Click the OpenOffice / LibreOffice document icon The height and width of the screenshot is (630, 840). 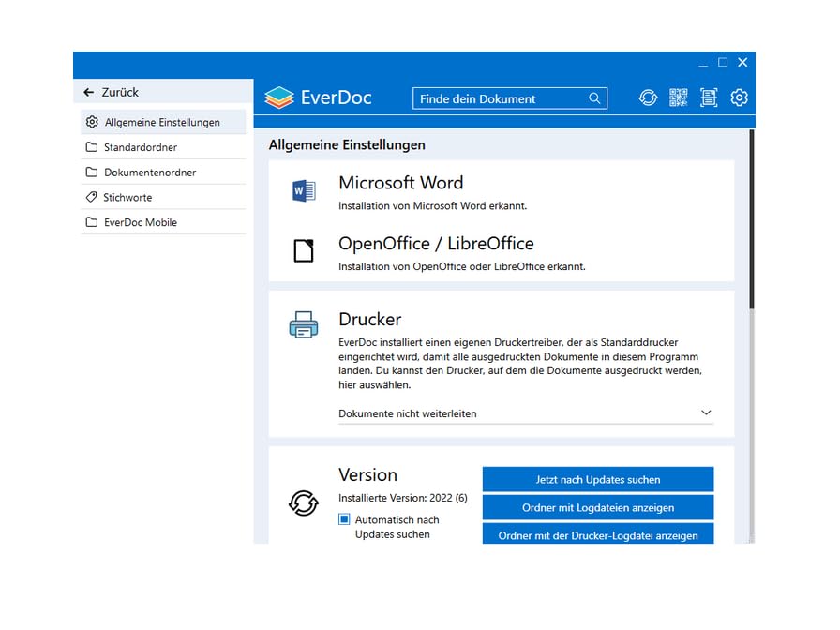coord(304,250)
